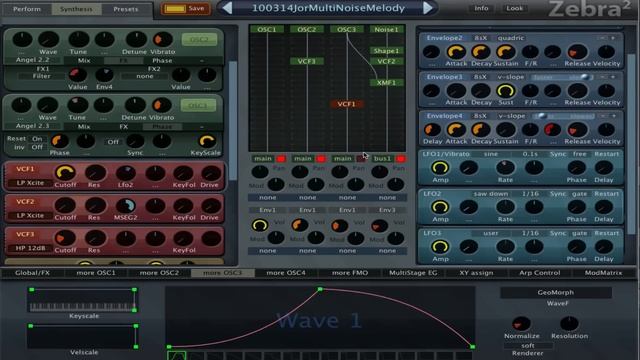This screenshot has height=360, width=640.
Task: Open the ModMatrix tab
Action: 603,273
